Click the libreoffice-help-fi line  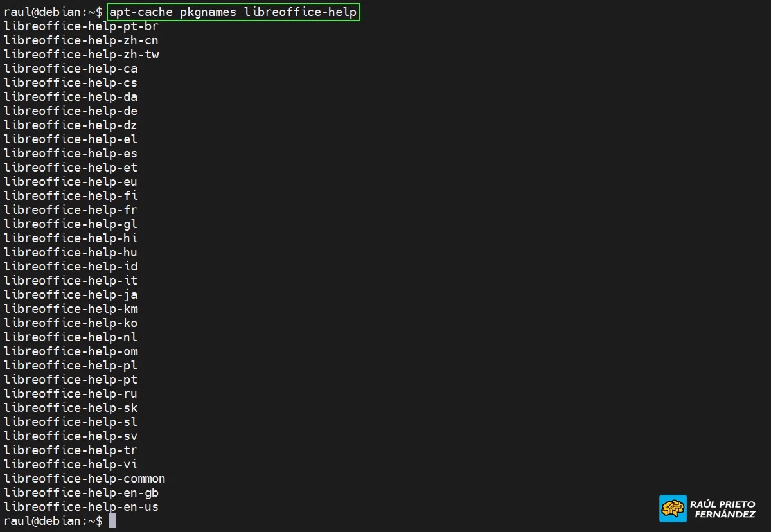click(x=71, y=196)
